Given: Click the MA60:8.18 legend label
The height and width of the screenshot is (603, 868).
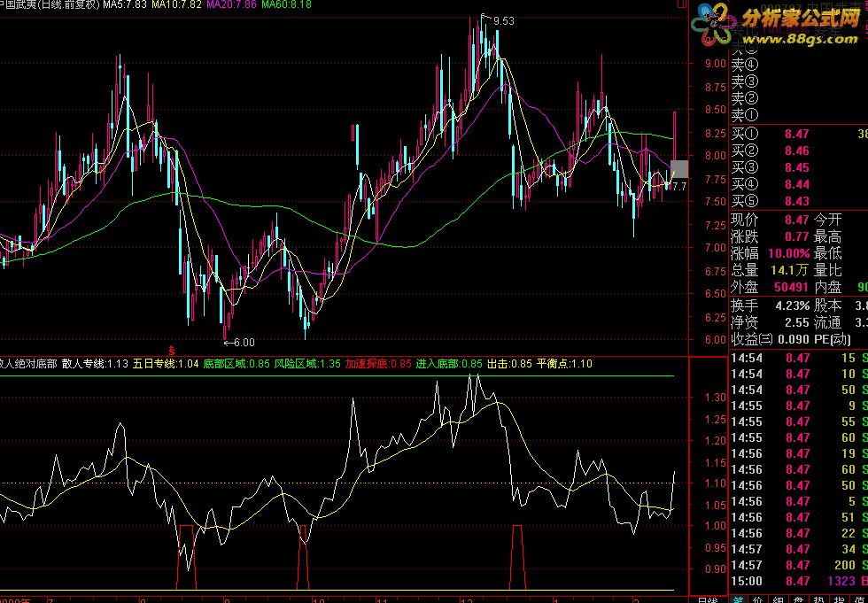Looking at the screenshot, I should (286, 4).
